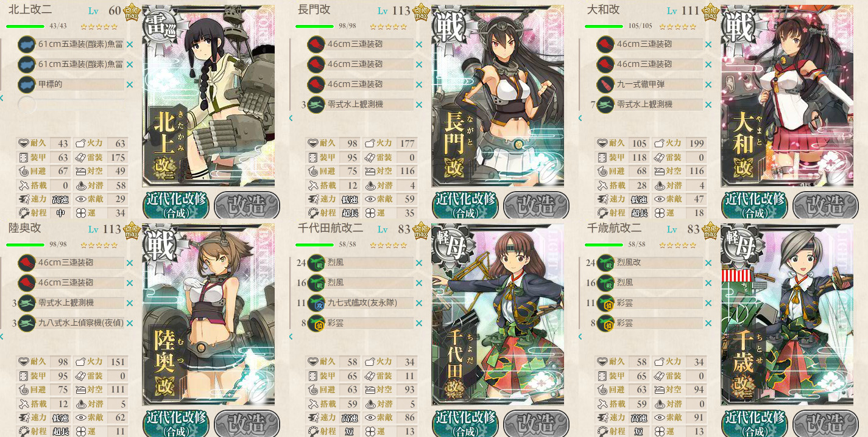
Task: Click 零式水上観測機 seaplane icon on 長門改
Action: coord(316,104)
